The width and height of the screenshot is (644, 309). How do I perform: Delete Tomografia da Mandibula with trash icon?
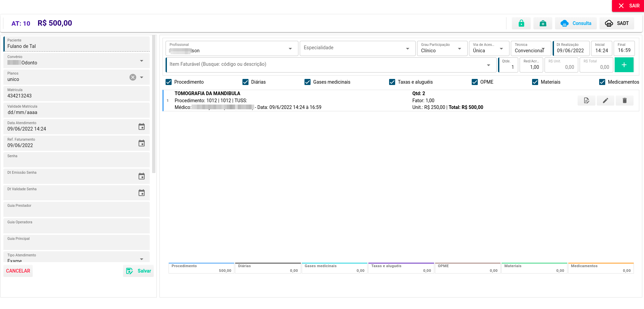point(624,101)
